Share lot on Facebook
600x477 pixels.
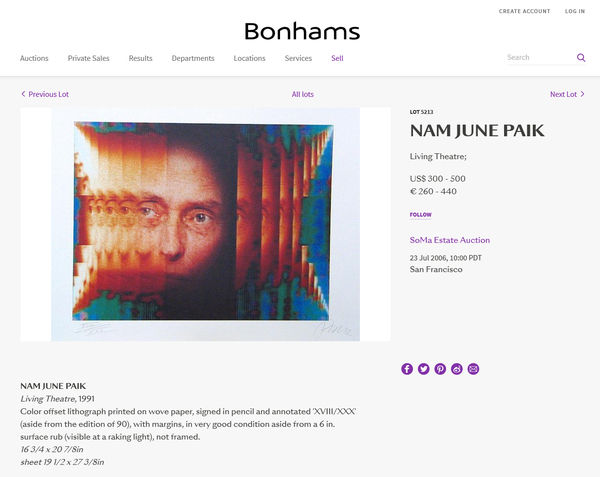[407, 369]
